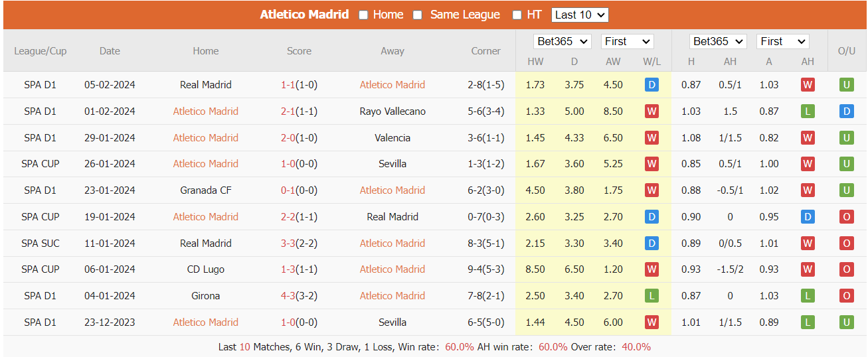The height and width of the screenshot is (357, 868).
Task: Click the green L handicap badge for the 23-12-2023 match
Action: click(x=808, y=322)
